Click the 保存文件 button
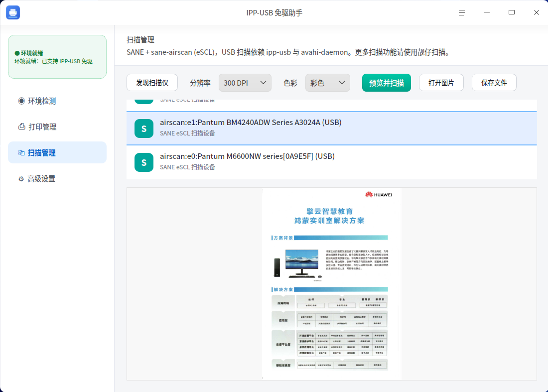548x392 pixels. pos(494,83)
